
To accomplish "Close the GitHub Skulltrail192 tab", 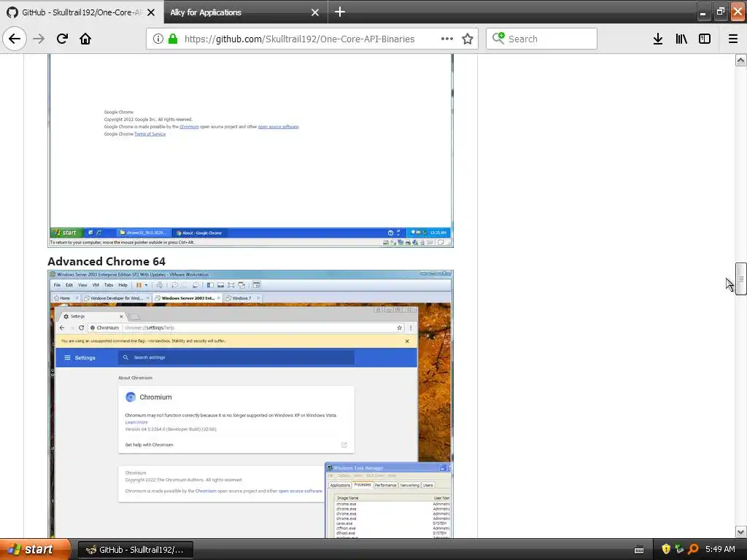I will 151,12.
